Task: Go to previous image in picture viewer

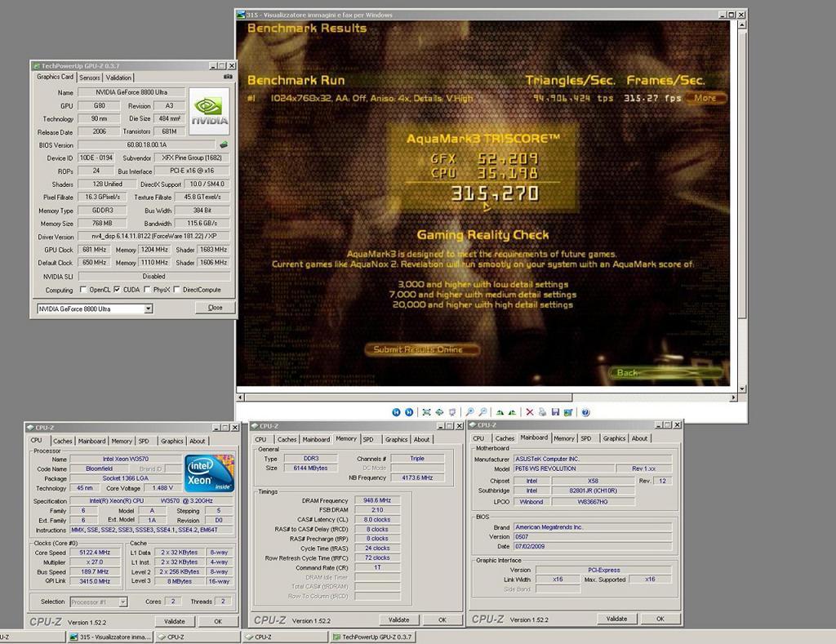Action: pyautogui.click(x=396, y=412)
